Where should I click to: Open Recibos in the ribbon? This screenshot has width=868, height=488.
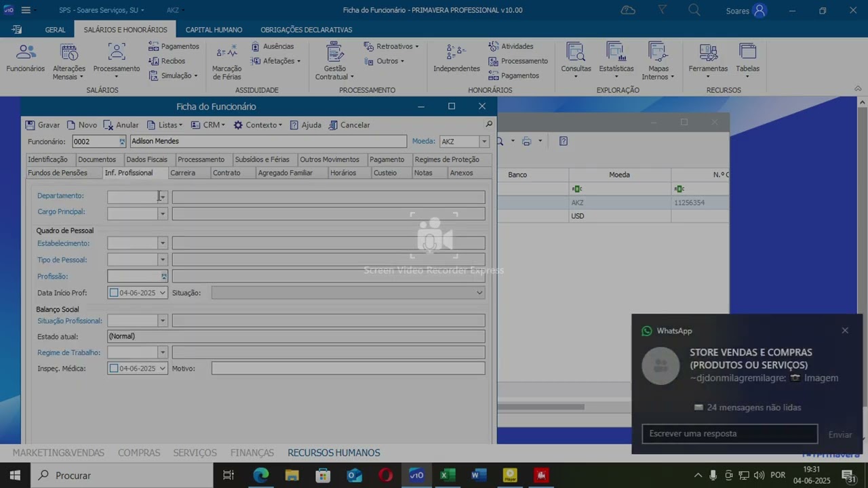(167, 61)
